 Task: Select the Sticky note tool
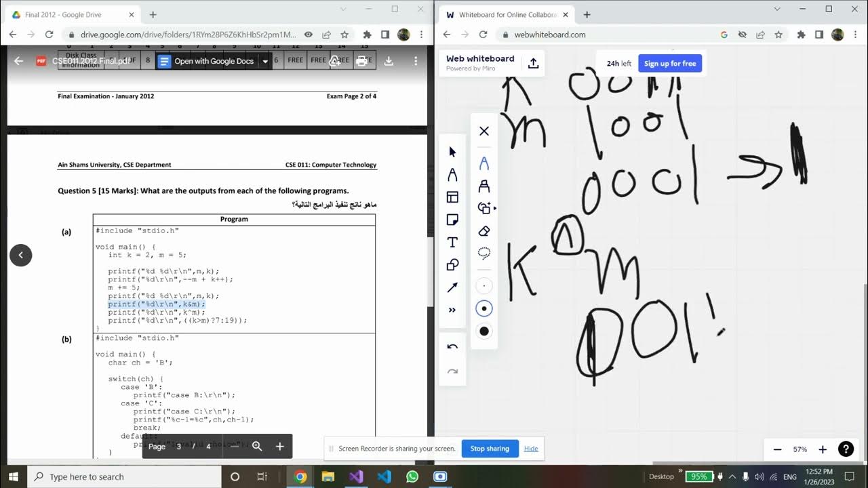(452, 220)
